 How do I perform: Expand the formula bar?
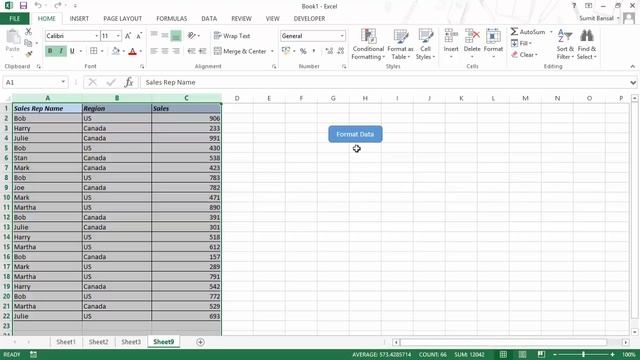click(633, 82)
